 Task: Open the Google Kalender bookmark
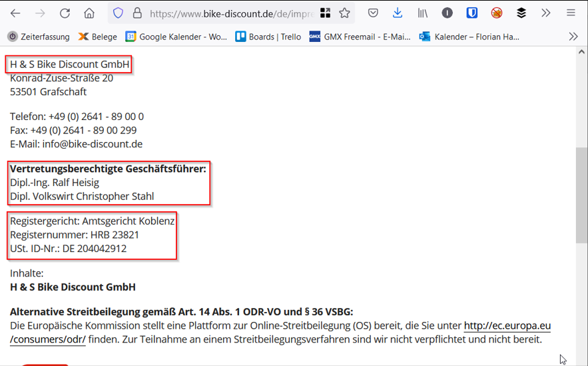pyautogui.click(x=176, y=37)
